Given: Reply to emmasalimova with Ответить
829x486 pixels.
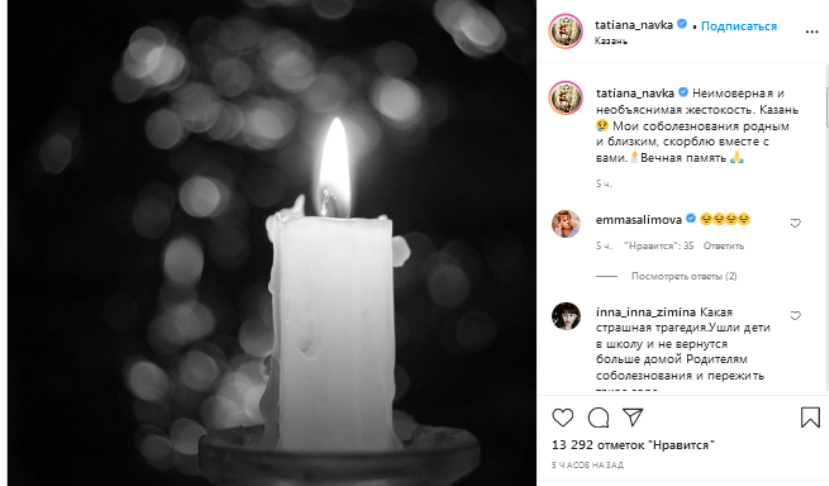Looking at the screenshot, I should coord(723,246).
